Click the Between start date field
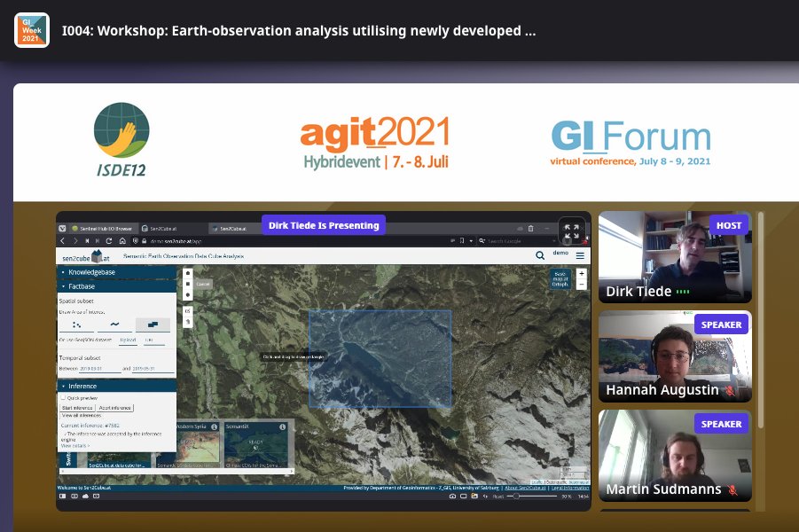Screen dimensions: 799x532 pyautogui.click(x=100, y=369)
